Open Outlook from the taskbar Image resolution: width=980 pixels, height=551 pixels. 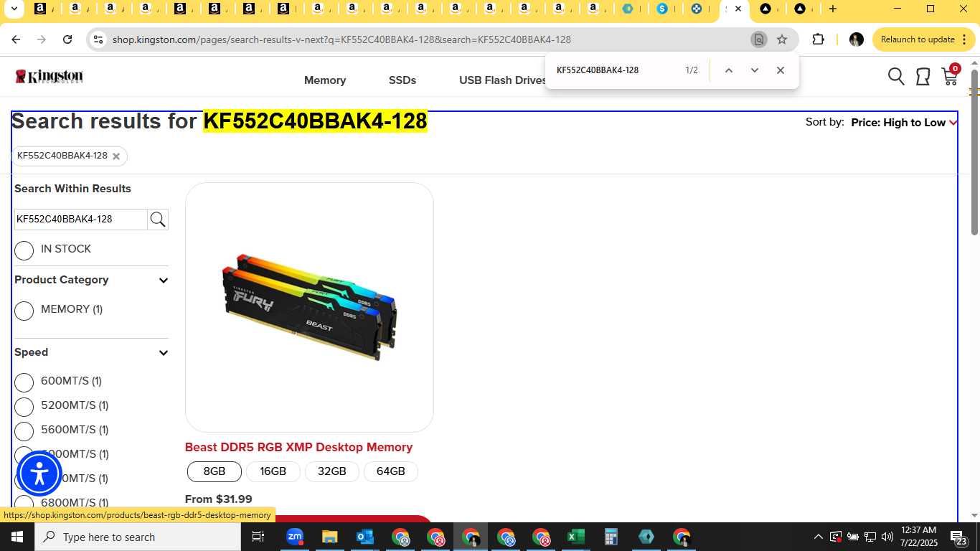click(365, 537)
